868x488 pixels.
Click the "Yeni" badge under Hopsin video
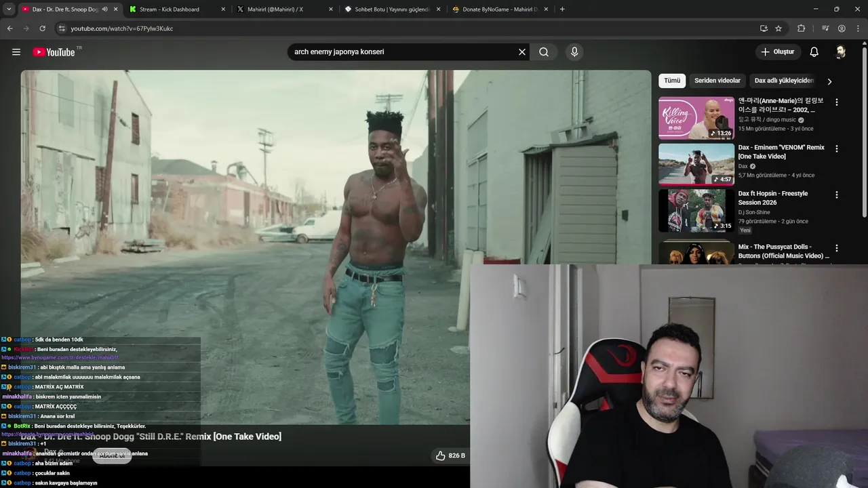point(745,230)
